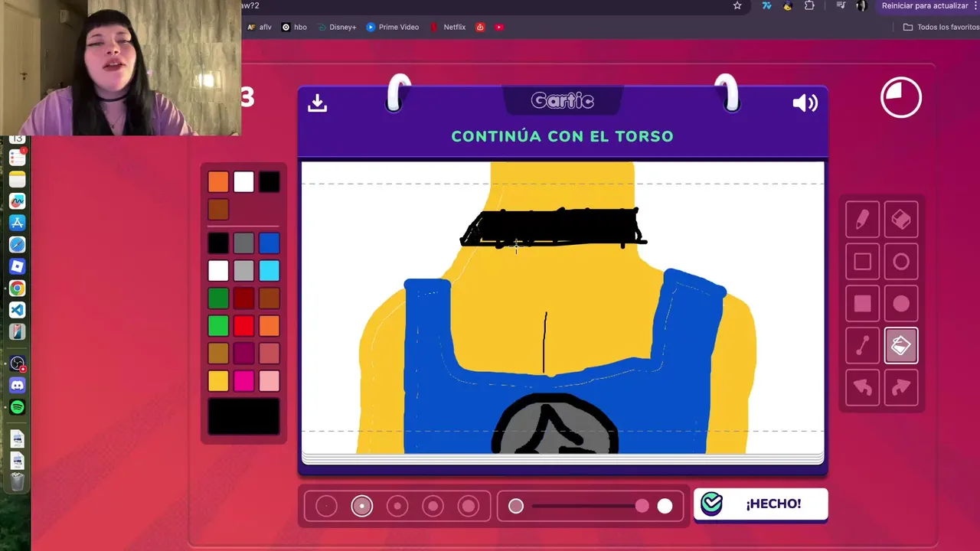The height and width of the screenshot is (551, 980).
Task: Open the Trash in the Dock
Action: coord(17,482)
